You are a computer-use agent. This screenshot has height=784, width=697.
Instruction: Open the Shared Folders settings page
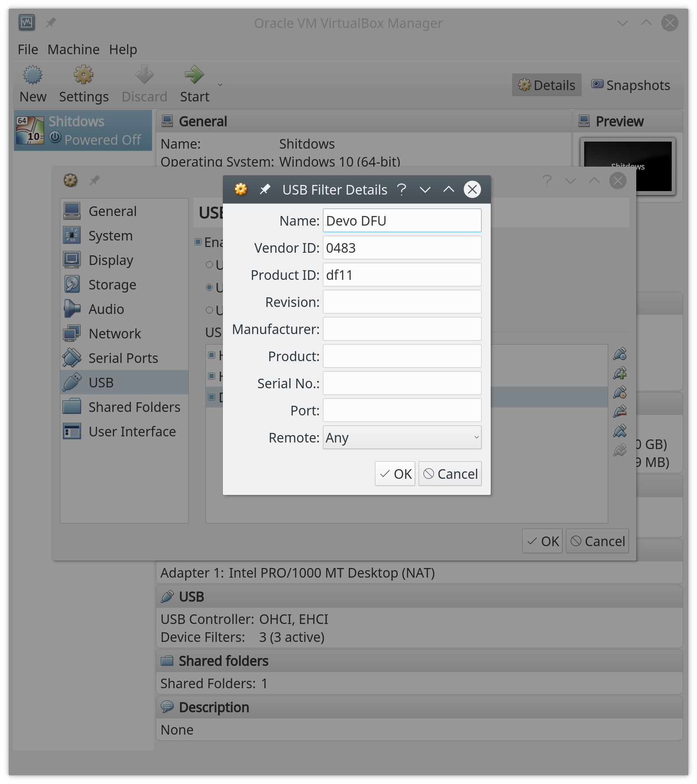tap(124, 407)
